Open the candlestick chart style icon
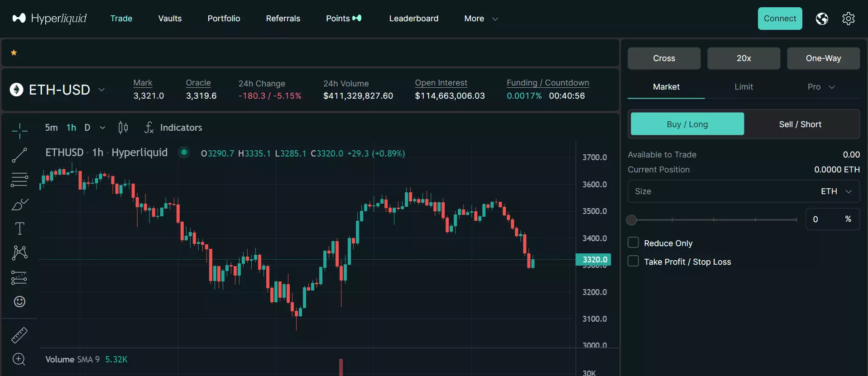868x376 pixels. click(123, 128)
